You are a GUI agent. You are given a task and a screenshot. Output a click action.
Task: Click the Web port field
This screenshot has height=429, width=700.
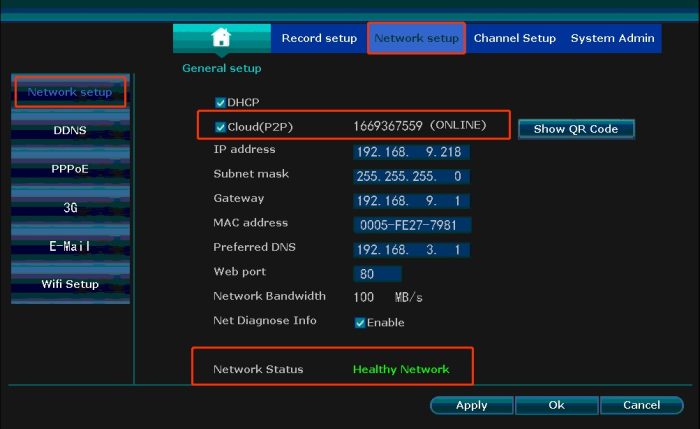click(377, 273)
